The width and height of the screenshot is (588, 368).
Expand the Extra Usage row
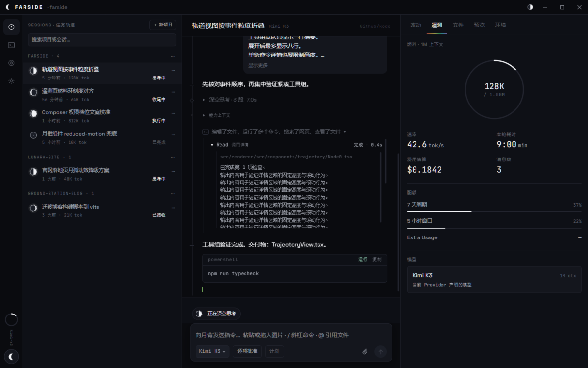[x=494, y=237]
